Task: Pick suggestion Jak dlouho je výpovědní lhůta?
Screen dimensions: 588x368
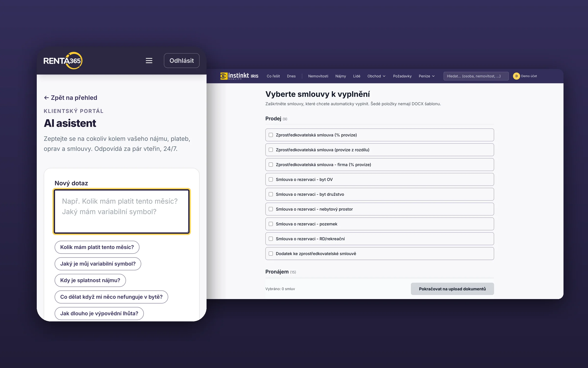Action: (x=99, y=313)
